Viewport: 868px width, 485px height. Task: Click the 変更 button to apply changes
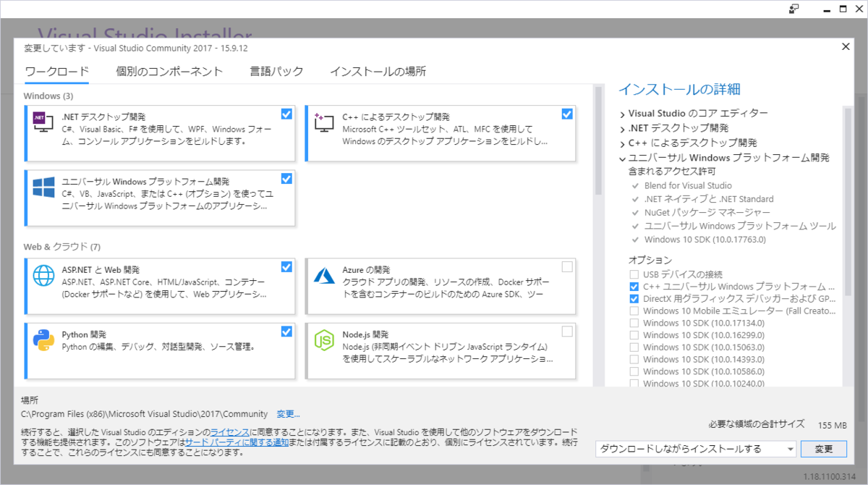pos(824,449)
